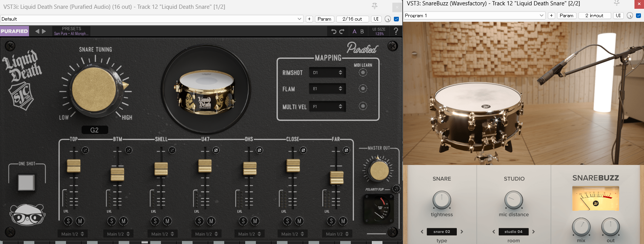Mute the BTM mic channel

coord(124,221)
